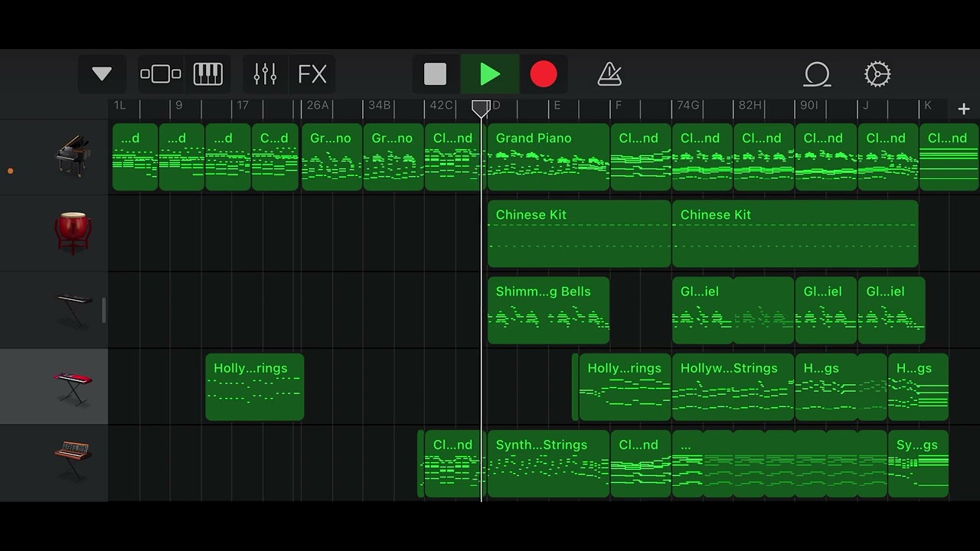Select the Chinese Kit region below marker 74G
Screen dimensions: 980x551
795,233
